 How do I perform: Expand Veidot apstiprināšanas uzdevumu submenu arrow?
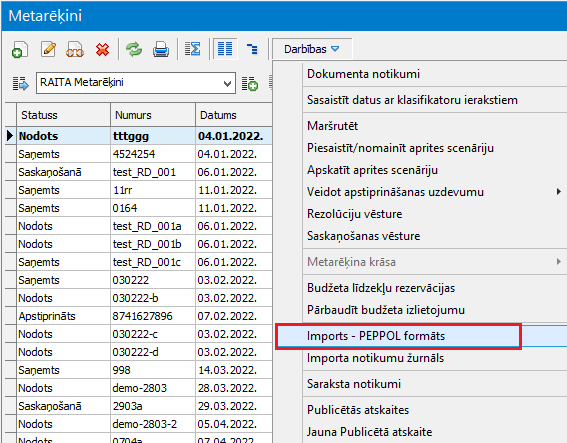click(x=559, y=192)
